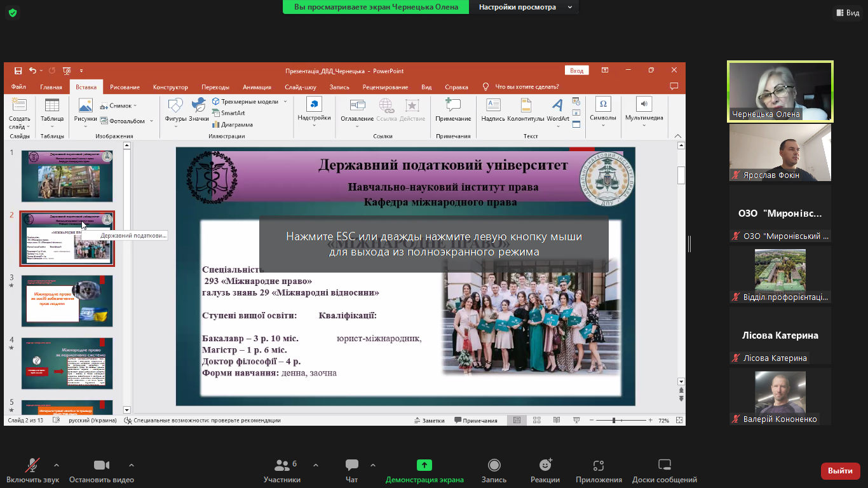Switch to the Главная tab
Screen dimensions: 868x488
[51, 87]
